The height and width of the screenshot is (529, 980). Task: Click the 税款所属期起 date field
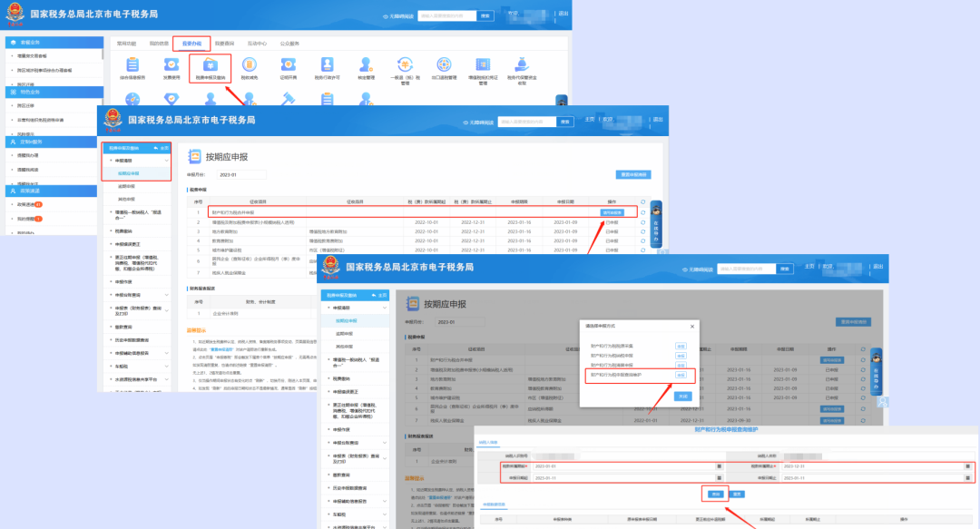pos(625,466)
